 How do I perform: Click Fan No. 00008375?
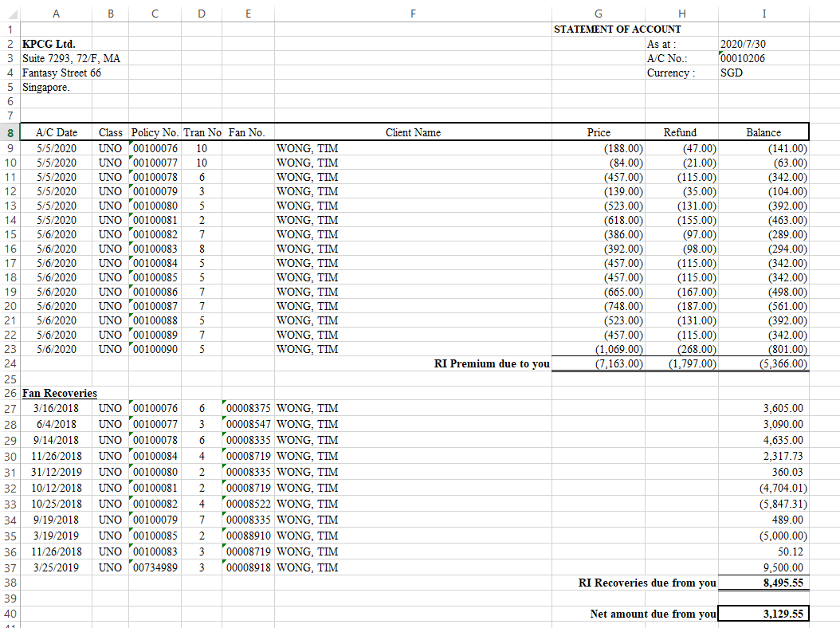tap(248, 408)
